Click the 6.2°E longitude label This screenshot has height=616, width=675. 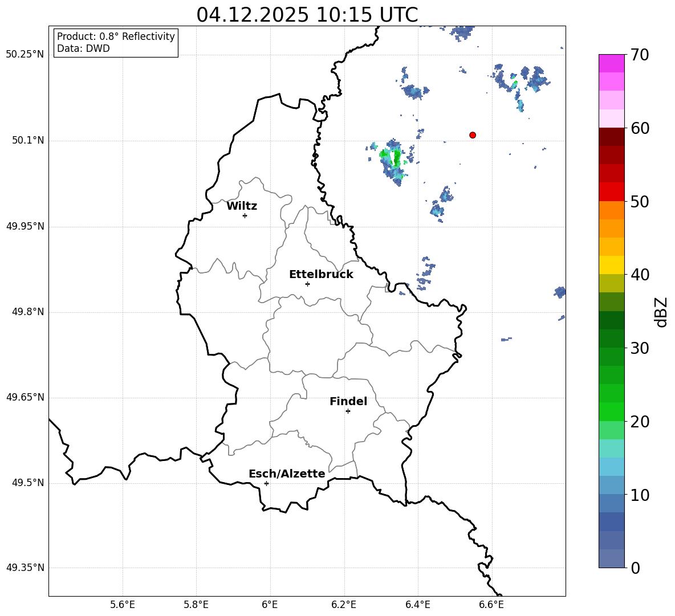coord(344,605)
